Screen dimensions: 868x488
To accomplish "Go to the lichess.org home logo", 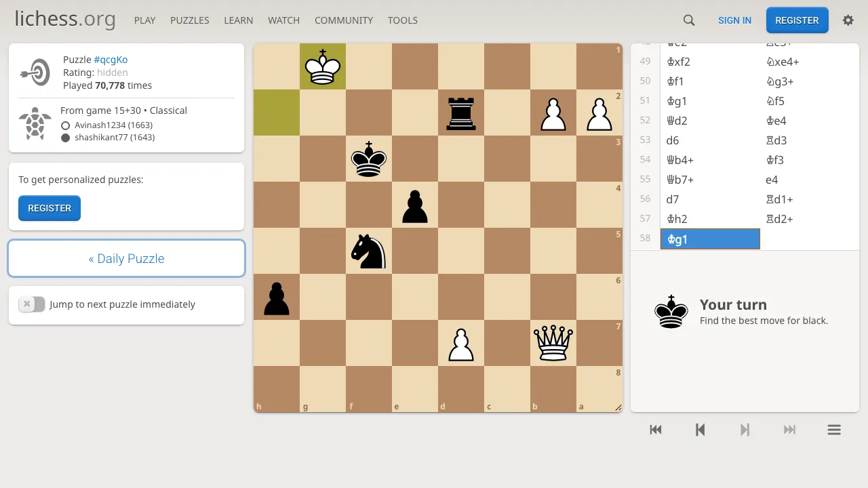I will 65,19.
